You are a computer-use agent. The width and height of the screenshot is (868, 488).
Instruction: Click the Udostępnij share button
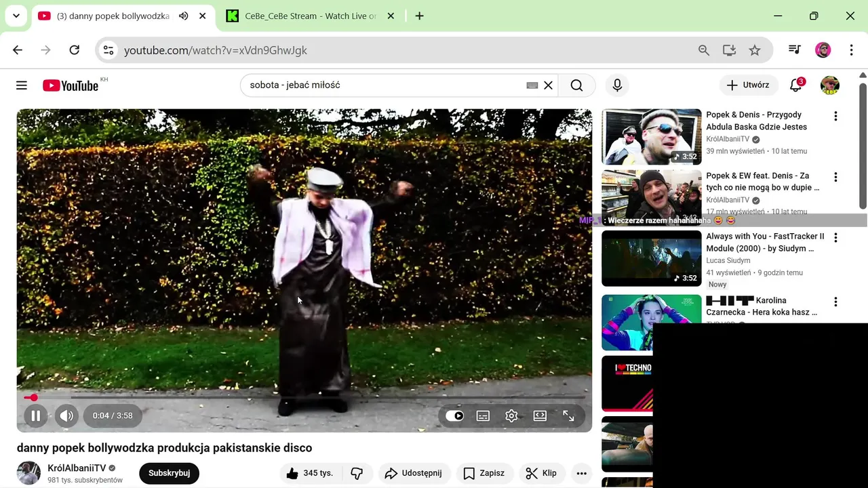point(413,473)
